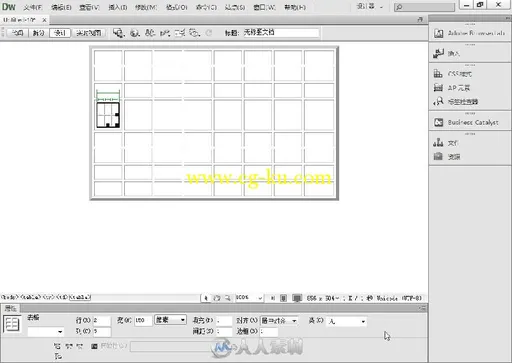This screenshot has width=512, height=363.
Task: Open the properties panel options menu
Action: (x=422, y=308)
